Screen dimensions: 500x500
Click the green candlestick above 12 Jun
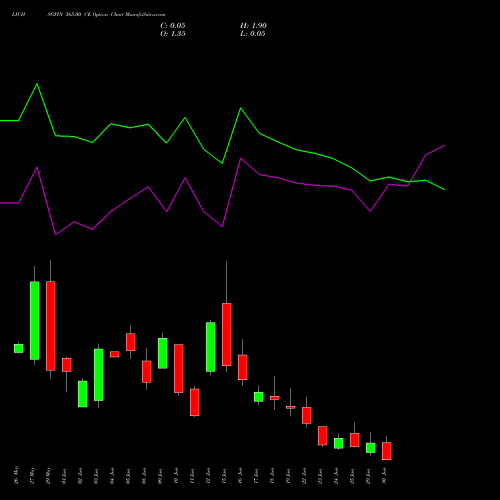(211, 347)
